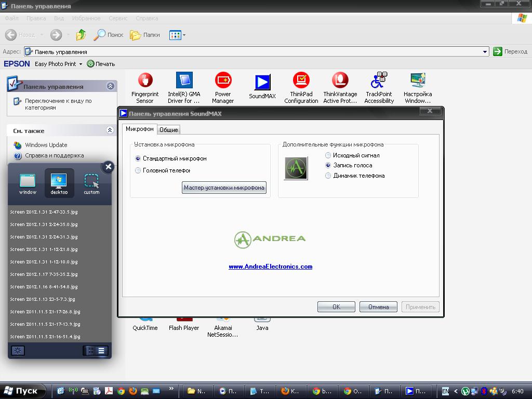Open TrackPoint Accessibility icon
The image size is (532, 399).
click(x=379, y=87)
